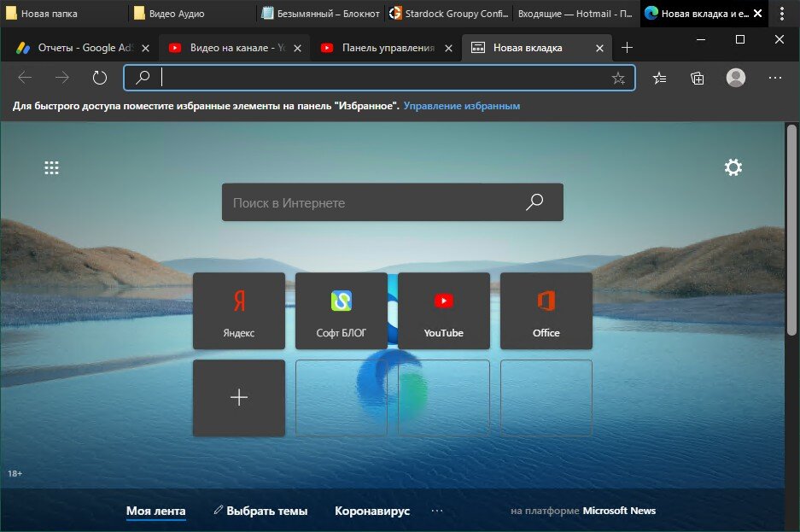Add new quick link tile
The width and height of the screenshot is (800, 532).
click(239, 398)
